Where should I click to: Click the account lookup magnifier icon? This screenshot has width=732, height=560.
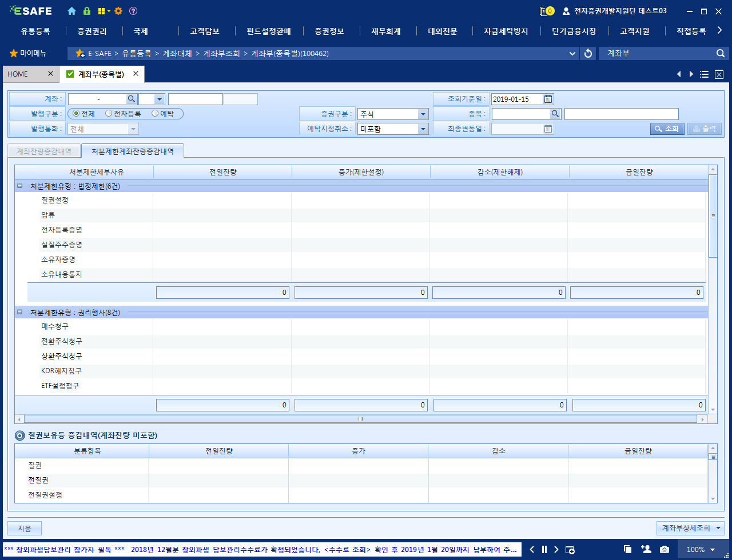click(x=132, y=99)
